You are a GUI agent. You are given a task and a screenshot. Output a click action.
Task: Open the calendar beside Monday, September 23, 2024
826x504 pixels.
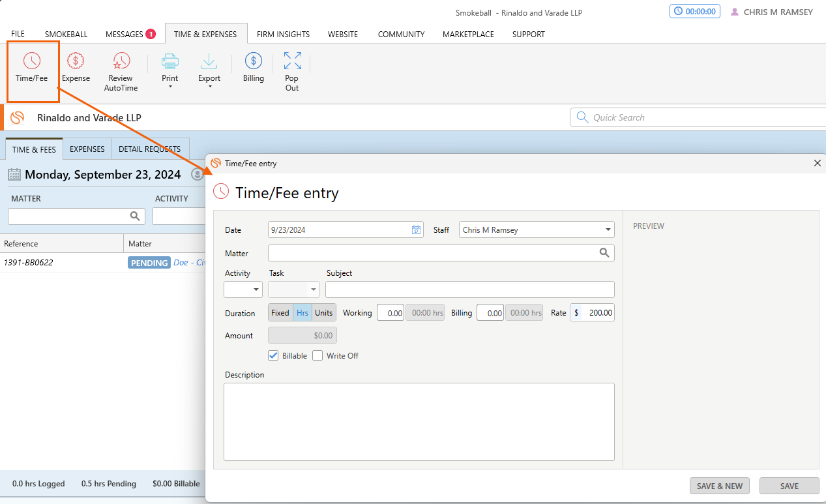[14, 175]
